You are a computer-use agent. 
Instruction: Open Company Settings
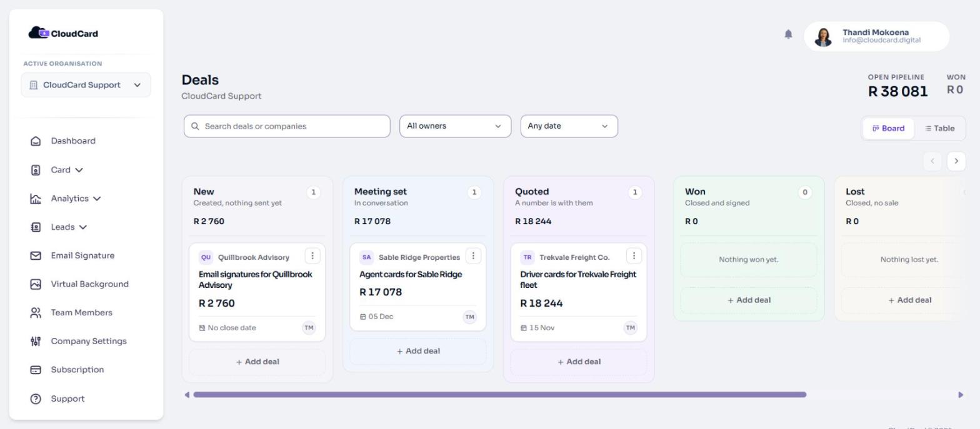coord(78,341)
